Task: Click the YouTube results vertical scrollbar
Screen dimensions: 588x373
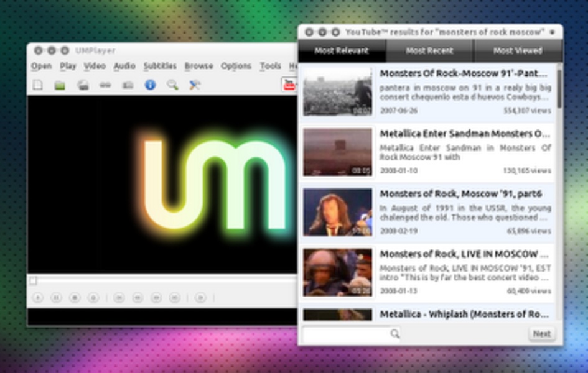Action: tap(559, 89)
